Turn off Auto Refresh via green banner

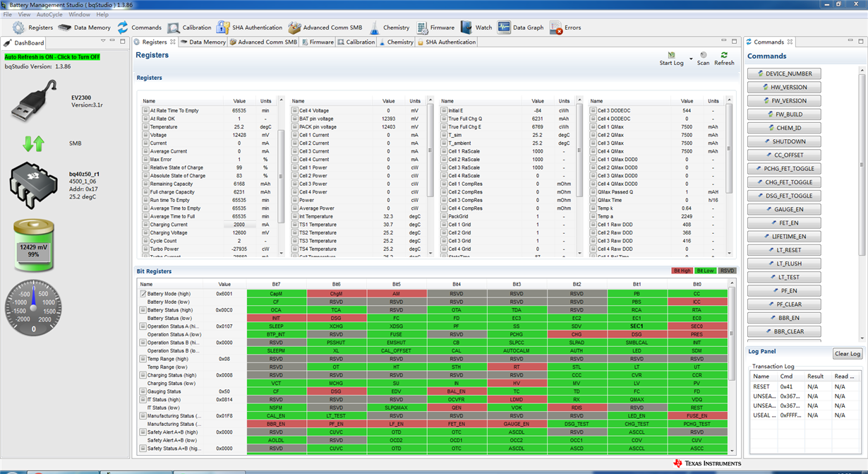pyautogui.click(x=52, y=57)
